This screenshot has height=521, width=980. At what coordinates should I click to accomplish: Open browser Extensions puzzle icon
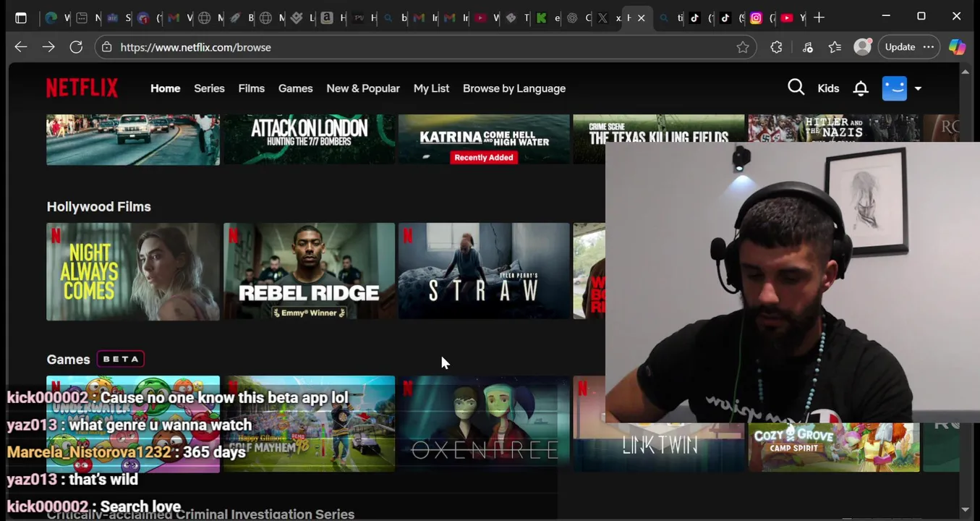tap(777, 47)
